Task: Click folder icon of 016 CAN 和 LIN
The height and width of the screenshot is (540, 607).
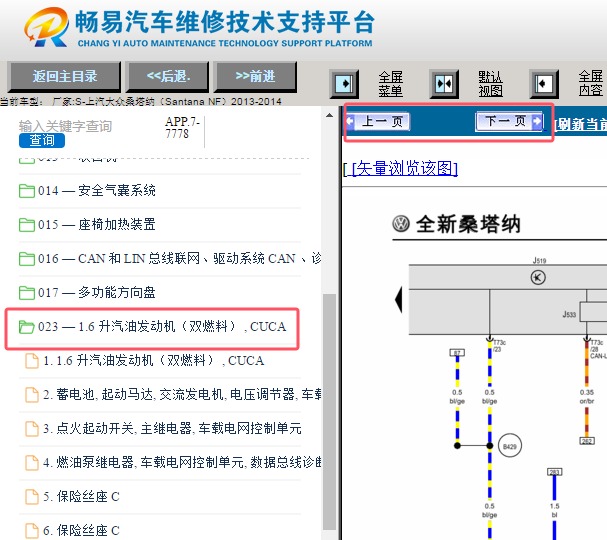Action: pyautogui.click(x=27, y=259)
